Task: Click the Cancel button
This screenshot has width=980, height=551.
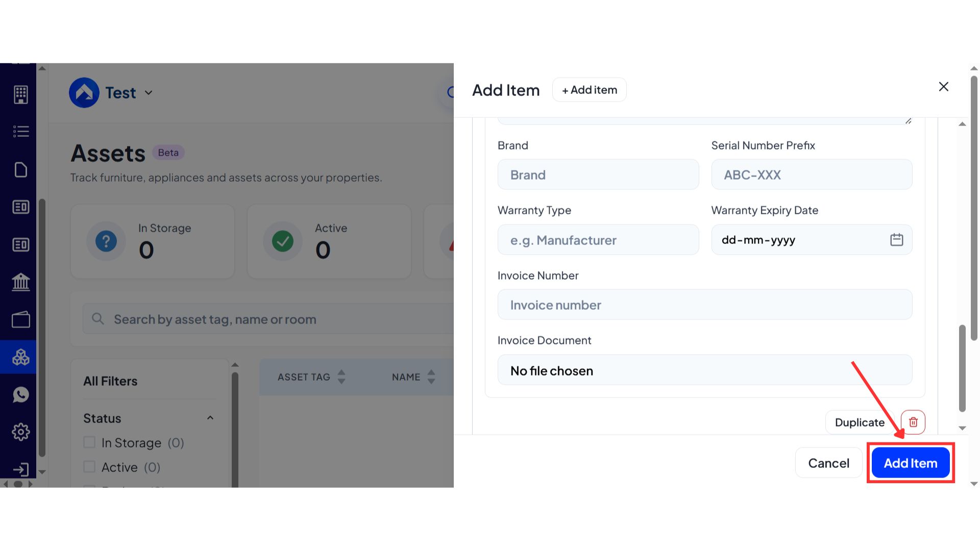Action: pyautogui.click(x=828, y=463)
